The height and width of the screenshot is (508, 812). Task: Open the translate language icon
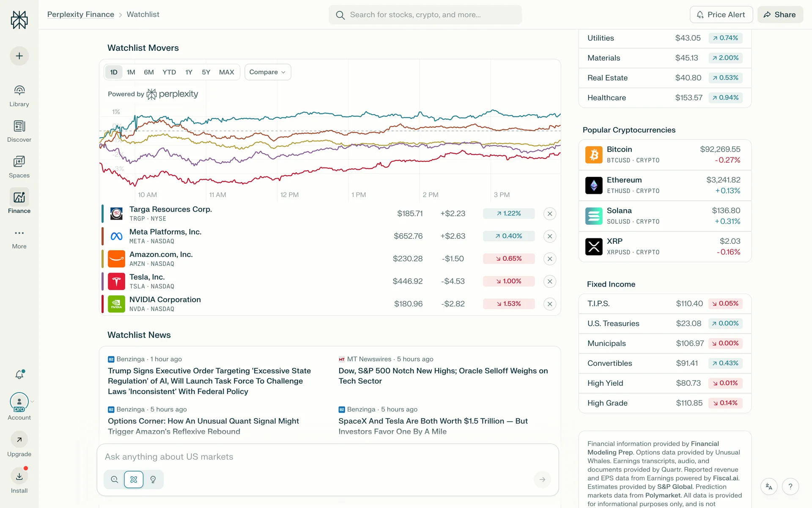[769, 486]
